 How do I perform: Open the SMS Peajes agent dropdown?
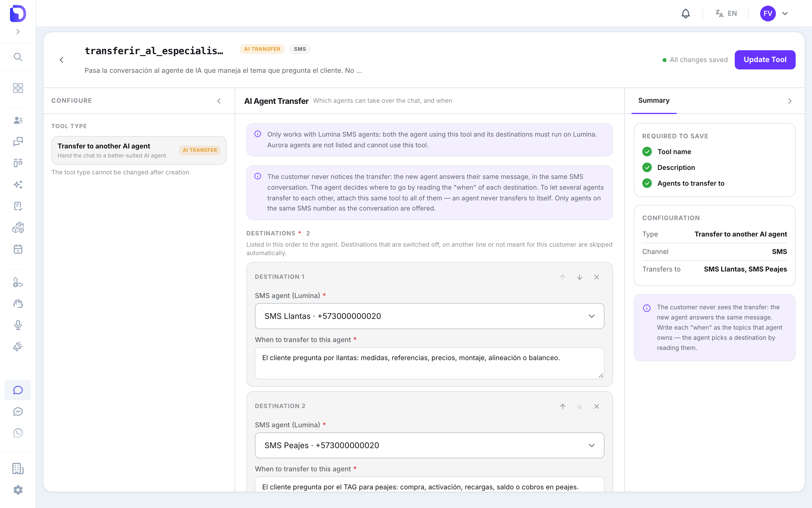(429, 446)
